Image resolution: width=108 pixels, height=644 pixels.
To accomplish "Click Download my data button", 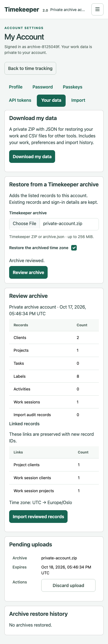I will [x=32, y=157].
